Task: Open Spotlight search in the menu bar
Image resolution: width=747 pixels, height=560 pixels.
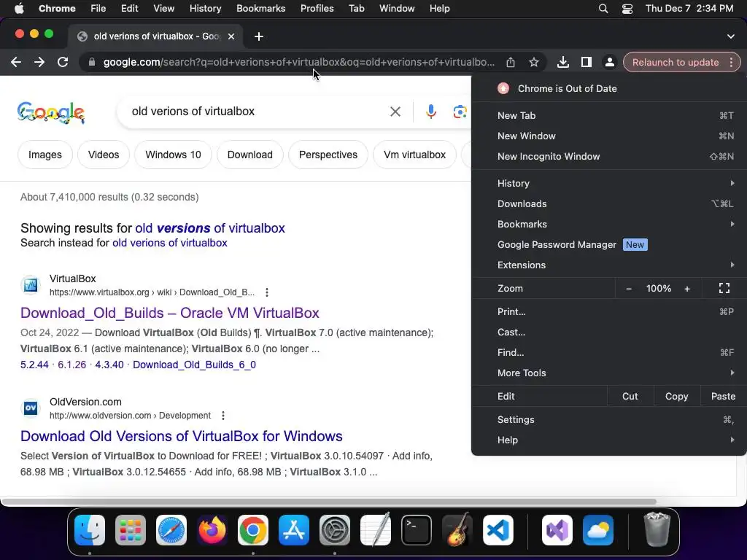Action: [603, 9]
